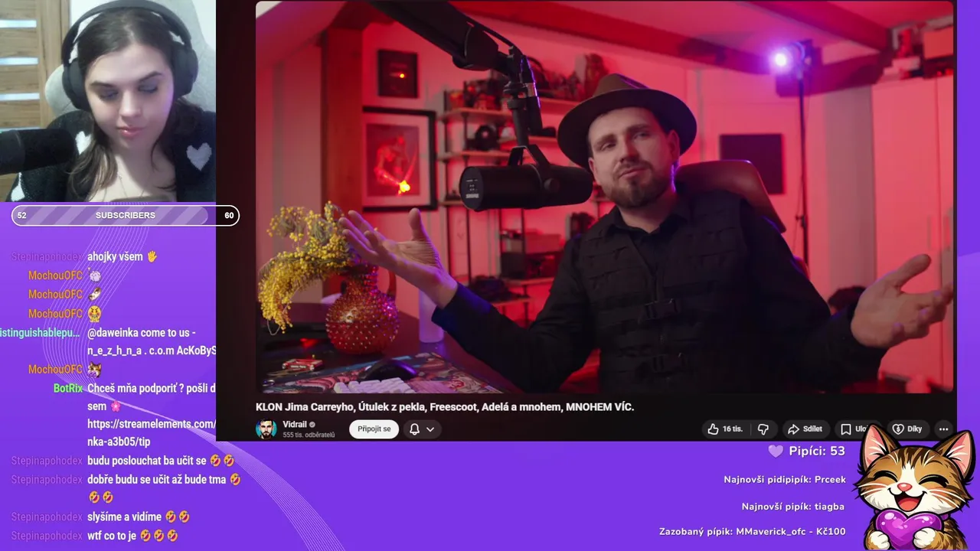
Task: Click the 'Najnovší pidipipík: Prceek' label
Action: coord(785,480)
